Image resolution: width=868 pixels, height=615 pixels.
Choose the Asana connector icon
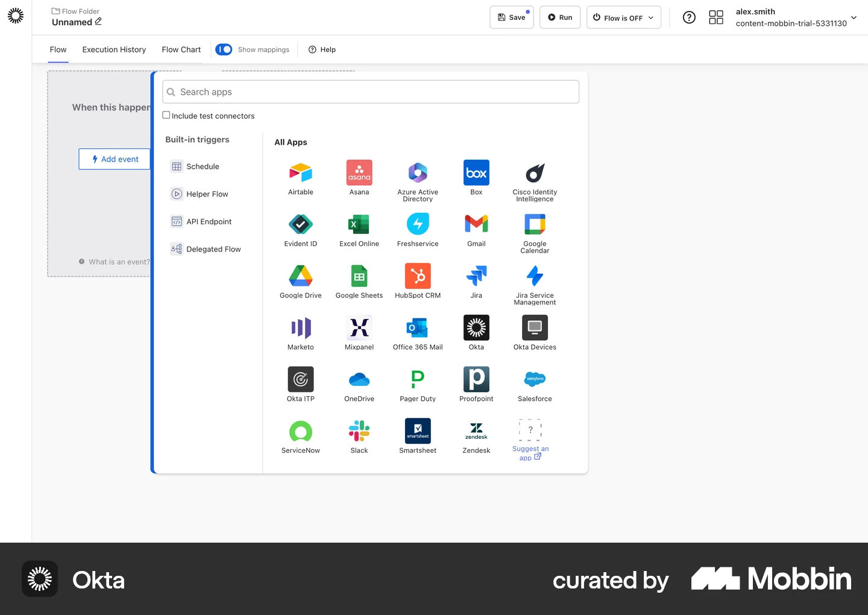click(359, 173)
